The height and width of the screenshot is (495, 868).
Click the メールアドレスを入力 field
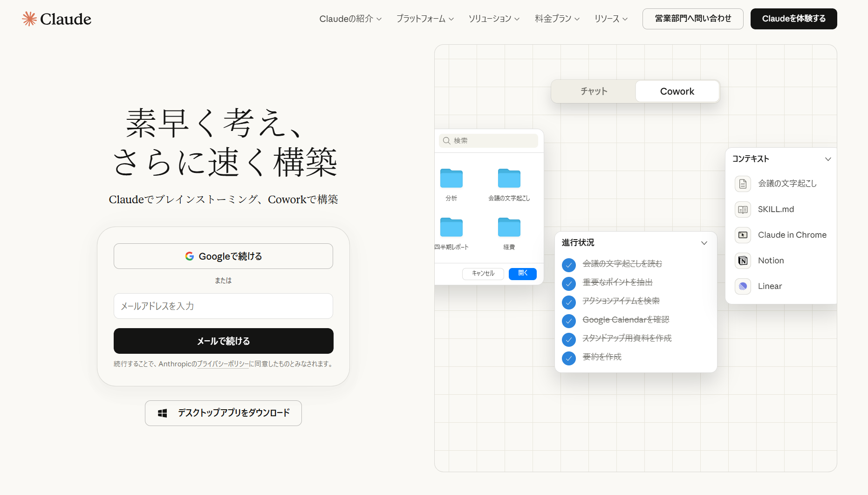223,306
